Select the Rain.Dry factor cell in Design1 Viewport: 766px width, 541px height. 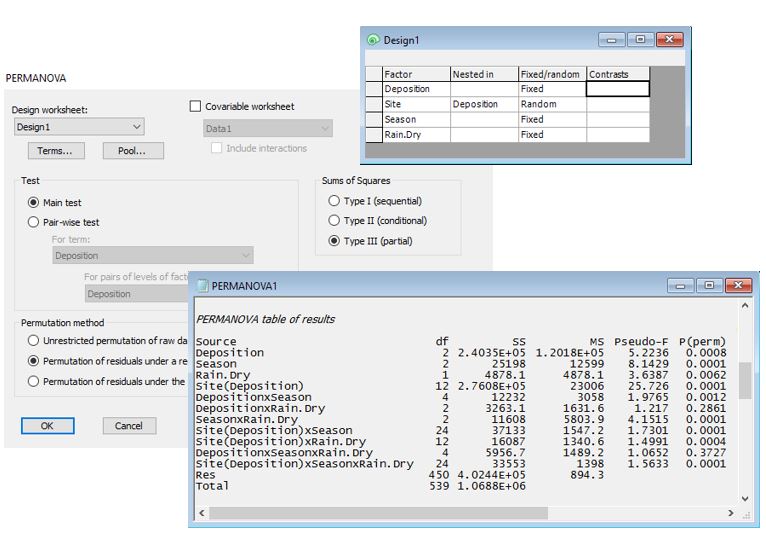point(416,134)
